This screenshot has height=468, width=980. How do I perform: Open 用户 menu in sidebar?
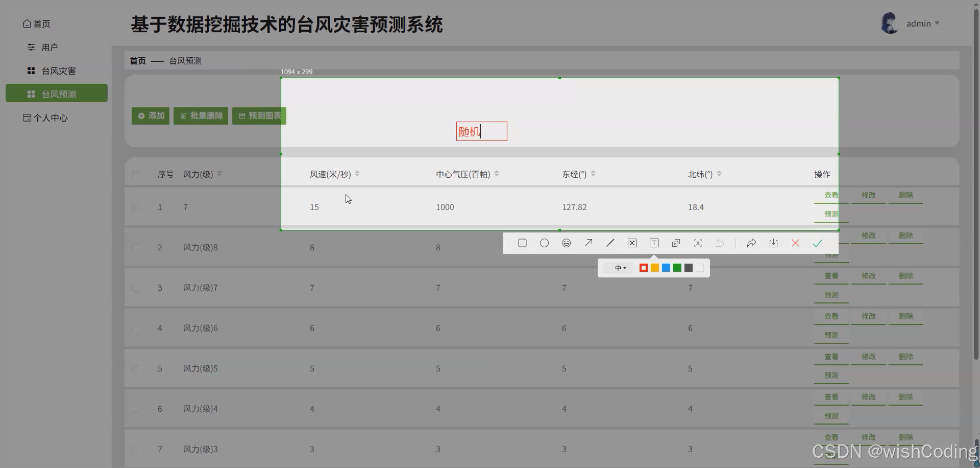pyautogui.click(x=50, y=47)
